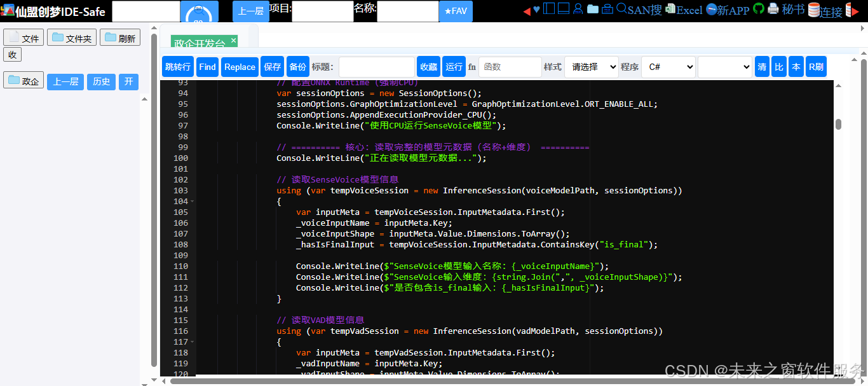The width and height of the screenshot is (868, 386).
Task: Click the Find button
Action: point(207,67)
